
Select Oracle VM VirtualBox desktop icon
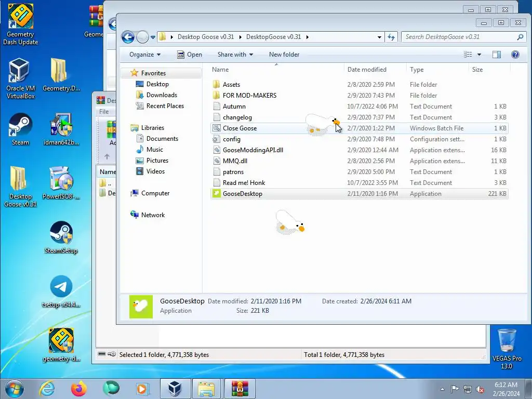click(20, 78)
